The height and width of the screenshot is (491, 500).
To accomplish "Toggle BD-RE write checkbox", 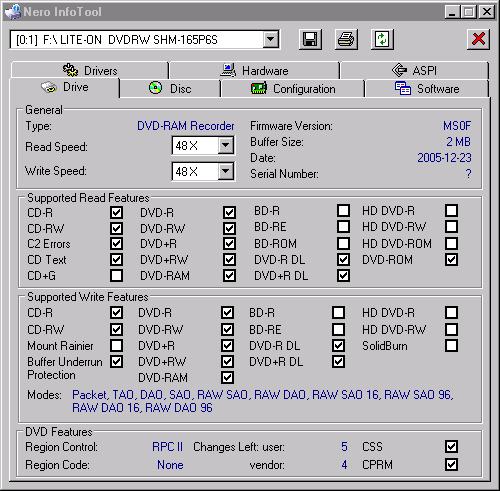I will pyautogui.click(x=338, y=329).
